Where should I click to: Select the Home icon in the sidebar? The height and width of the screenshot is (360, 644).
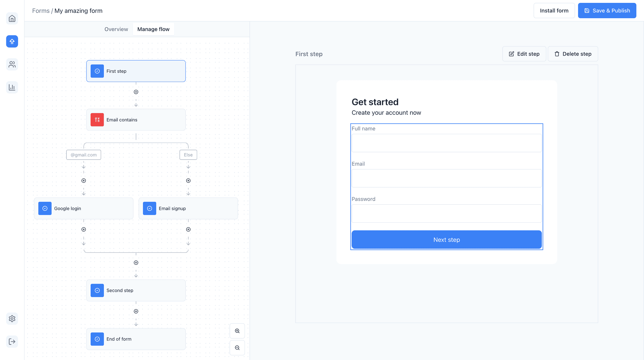tap(12, 18)
